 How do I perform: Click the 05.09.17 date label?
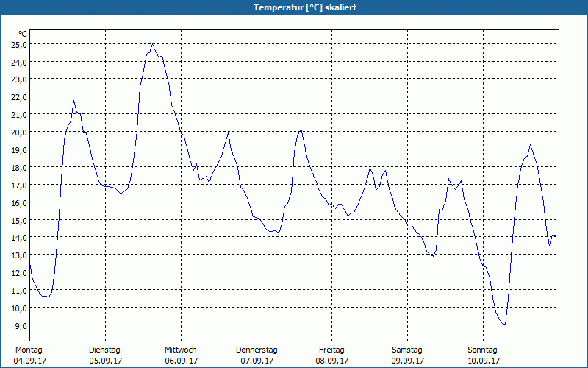(x=106, y=361)
